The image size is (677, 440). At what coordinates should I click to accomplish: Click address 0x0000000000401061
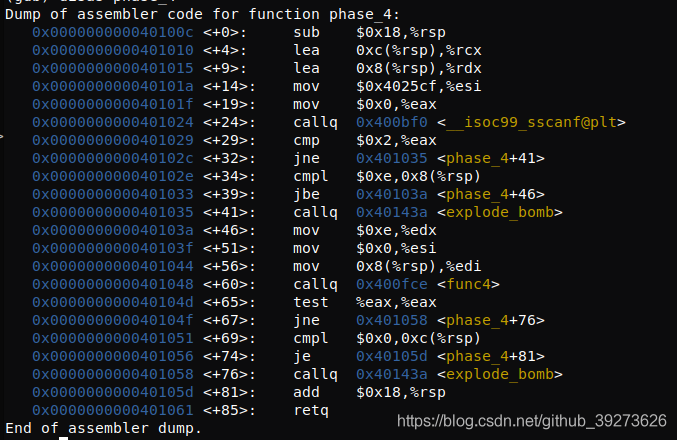click(113, 410)
